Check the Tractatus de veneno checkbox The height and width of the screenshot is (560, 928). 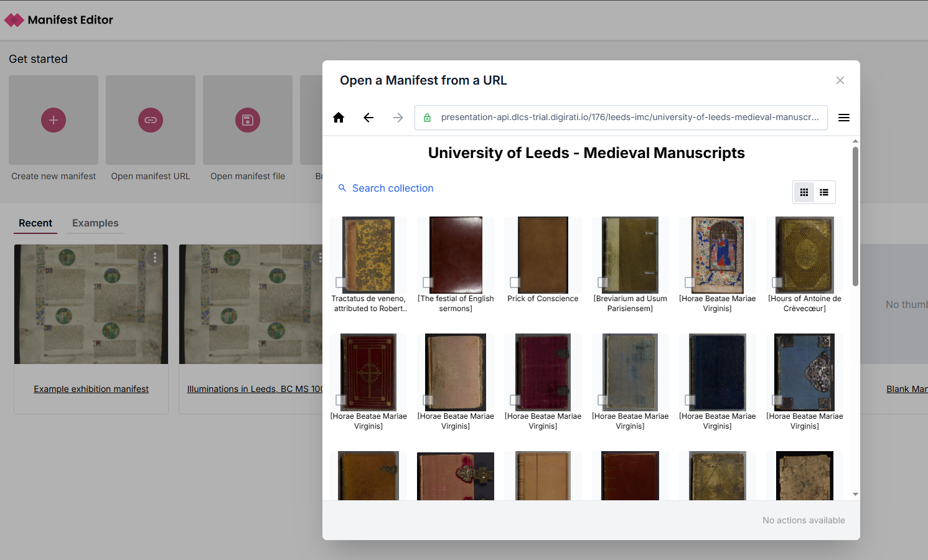340,282
